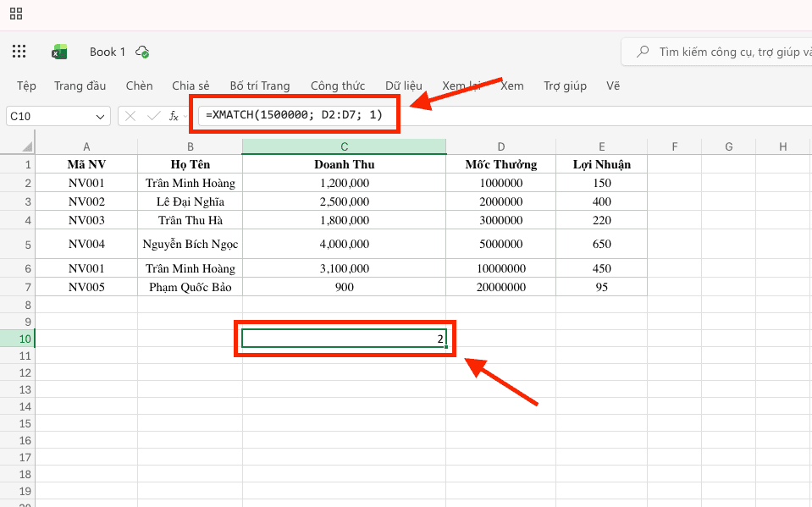Open Insert Function fx icon
The height and width of the screenshot is (507, 812).
point(174,116)
